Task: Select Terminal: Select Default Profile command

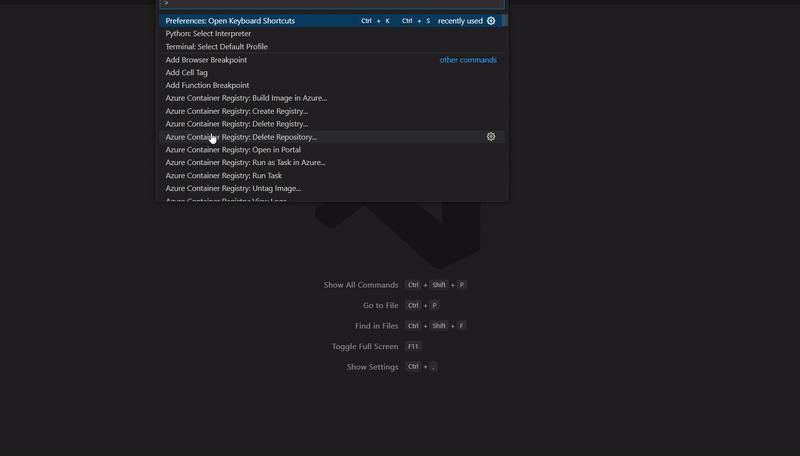Action: click(x=332, y=46)
